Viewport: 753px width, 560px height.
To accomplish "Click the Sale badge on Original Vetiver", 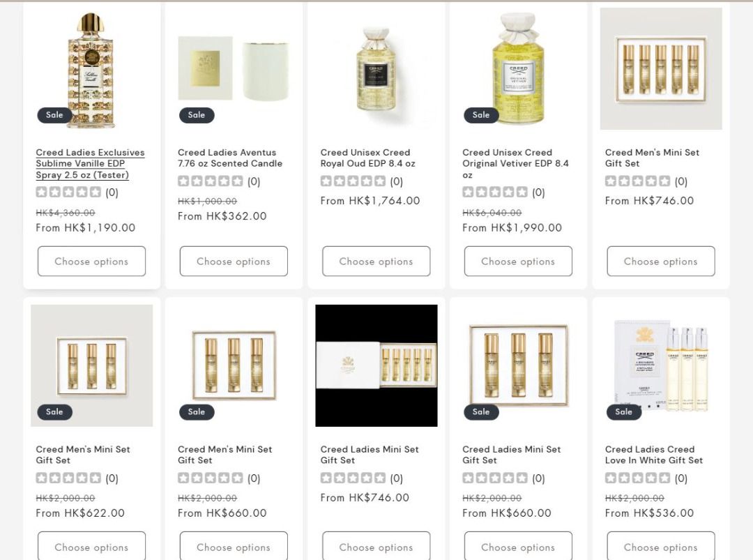I will click(x=481, y=115).
